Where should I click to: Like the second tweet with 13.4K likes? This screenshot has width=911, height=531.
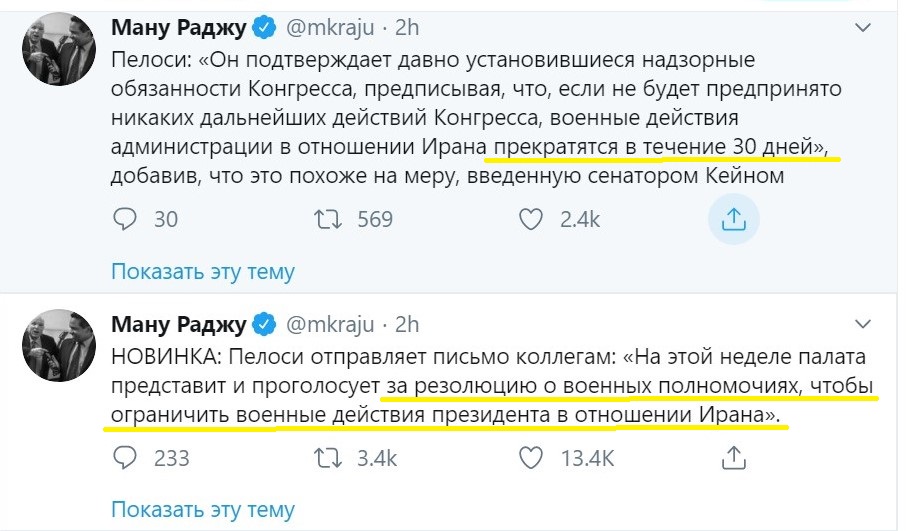(533, 458)
